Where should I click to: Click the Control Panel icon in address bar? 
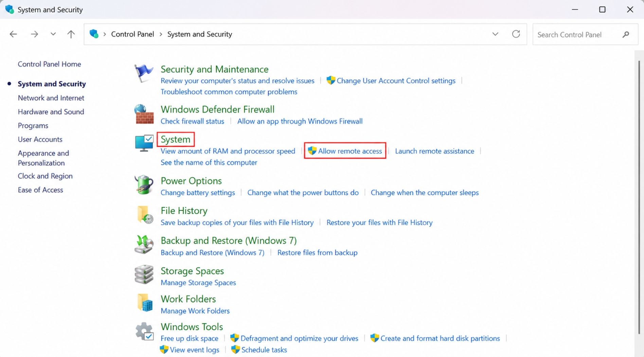pyautogui.click(x=94, y=34)
